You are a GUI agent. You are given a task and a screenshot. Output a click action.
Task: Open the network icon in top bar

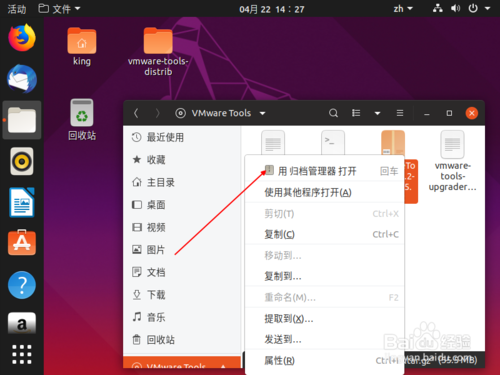[437, 8]
